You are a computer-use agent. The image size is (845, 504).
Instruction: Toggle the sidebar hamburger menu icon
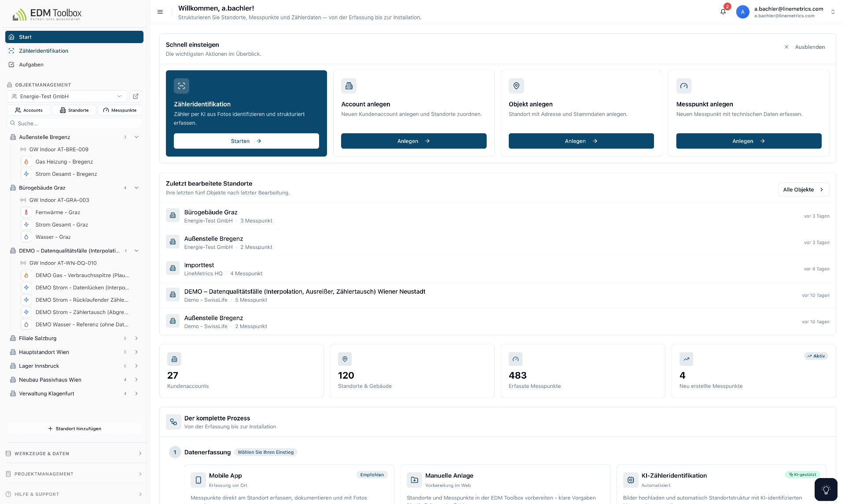[160, 12]
